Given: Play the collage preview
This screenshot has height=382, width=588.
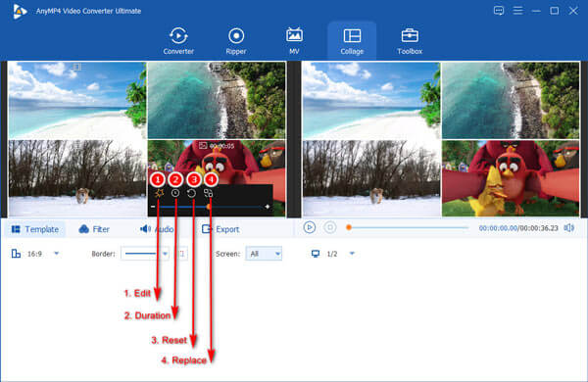Looking at the screenshot, I should (310, 227).
